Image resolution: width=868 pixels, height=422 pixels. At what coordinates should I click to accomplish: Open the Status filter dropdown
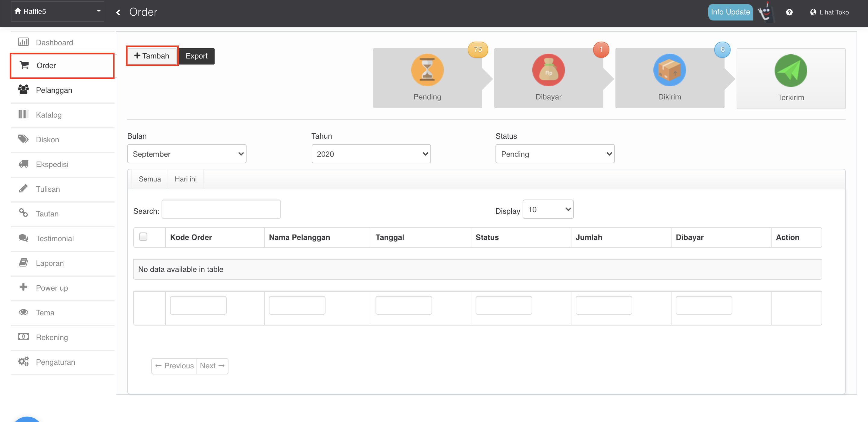tap(555, 154)
